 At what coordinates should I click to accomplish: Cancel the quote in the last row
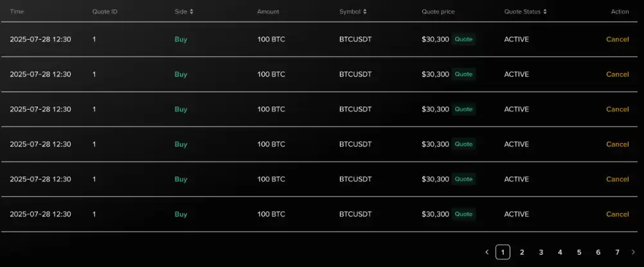pyautogui.click(x=617, y=214)
